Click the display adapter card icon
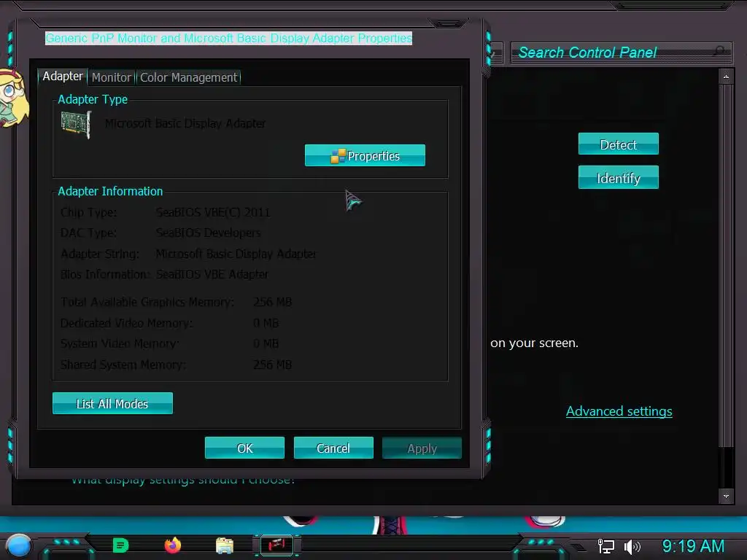The height and width of the screenshot is (560, 747). [76, 125]
